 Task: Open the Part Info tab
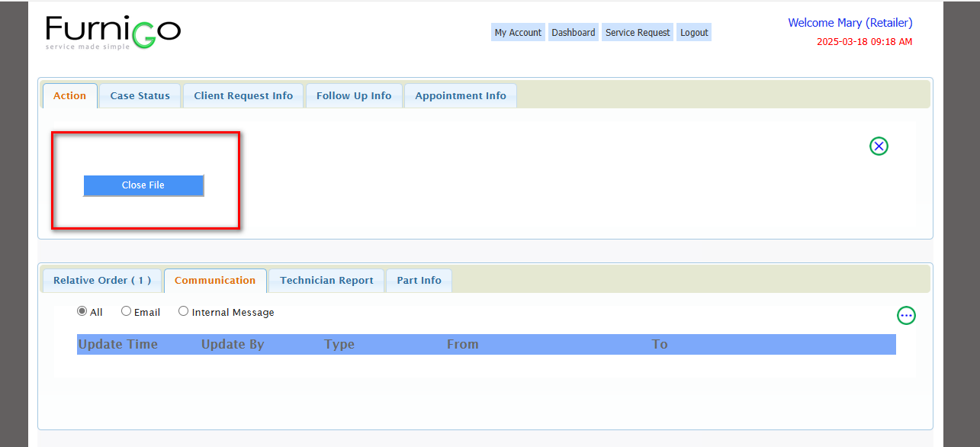(419, 281)
